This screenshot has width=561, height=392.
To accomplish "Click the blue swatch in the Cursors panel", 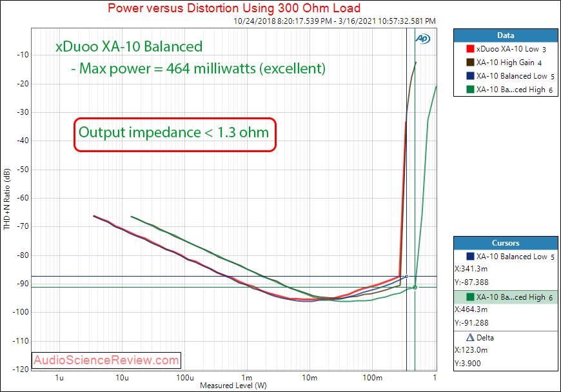I will (470, 257).
